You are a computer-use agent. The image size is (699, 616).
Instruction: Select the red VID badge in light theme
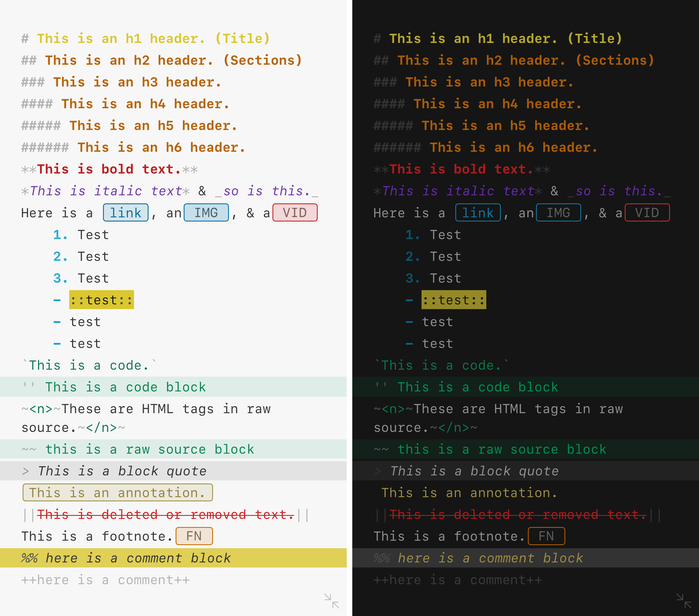pos(295,213)
